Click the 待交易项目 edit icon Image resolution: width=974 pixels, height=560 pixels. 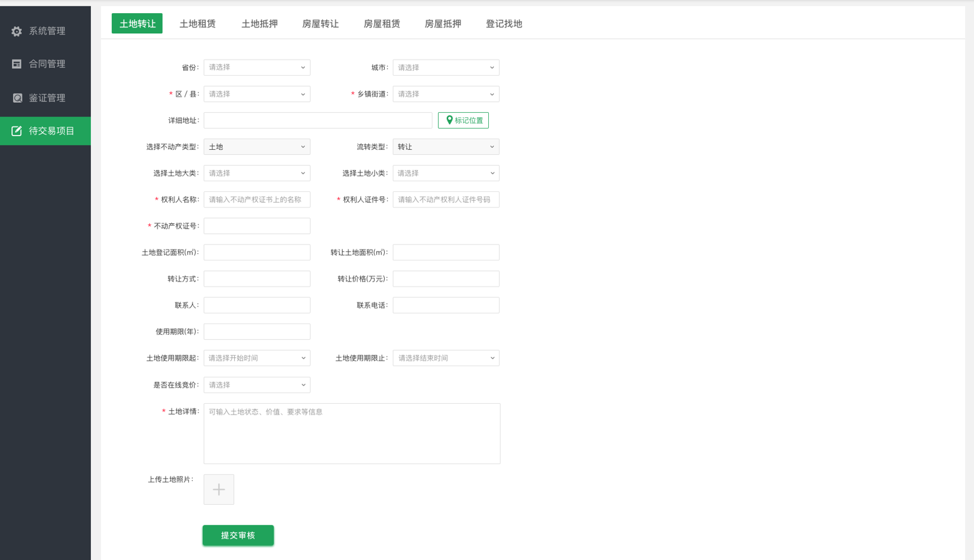click(17, 131)
